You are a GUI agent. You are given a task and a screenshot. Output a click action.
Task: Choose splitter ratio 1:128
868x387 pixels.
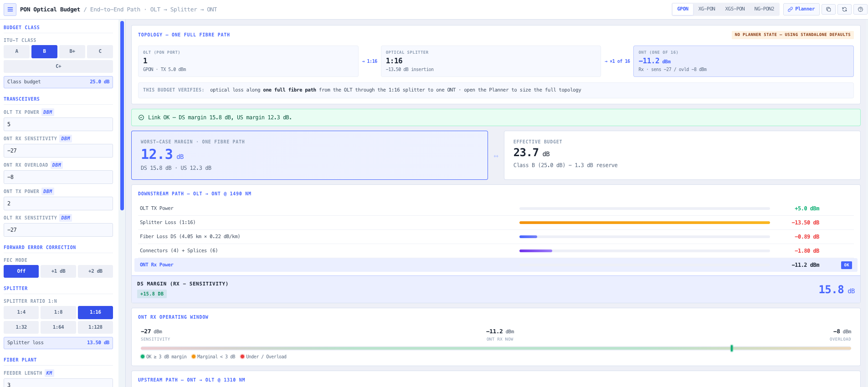pos(95,327)
